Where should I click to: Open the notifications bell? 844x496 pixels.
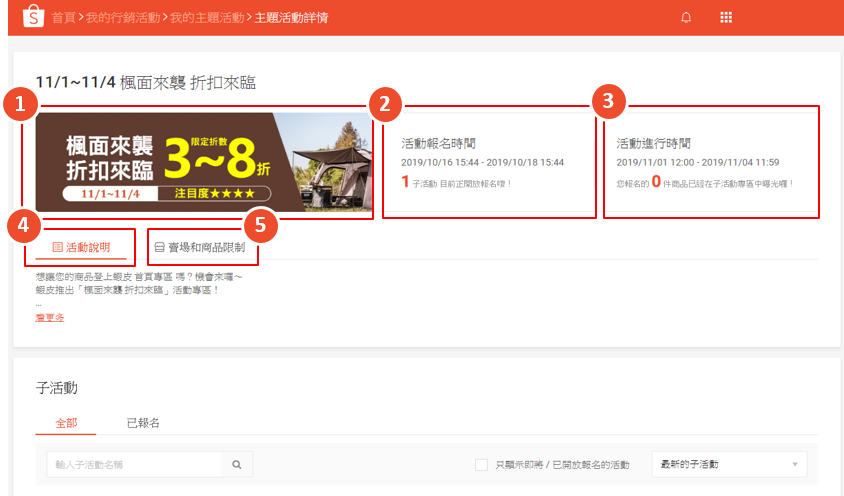pyautogui.click(x=686, y=18)
